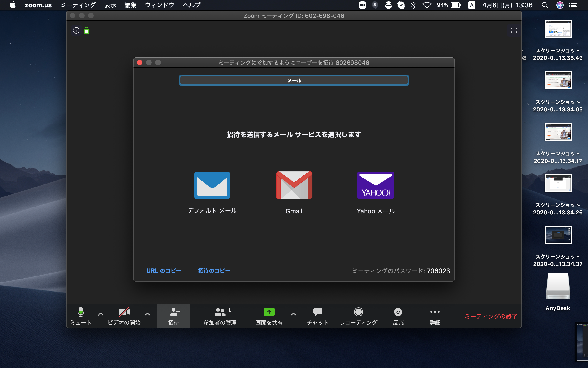Select screenshot 13.34.17 desktop thumbnail

[558, 132]
